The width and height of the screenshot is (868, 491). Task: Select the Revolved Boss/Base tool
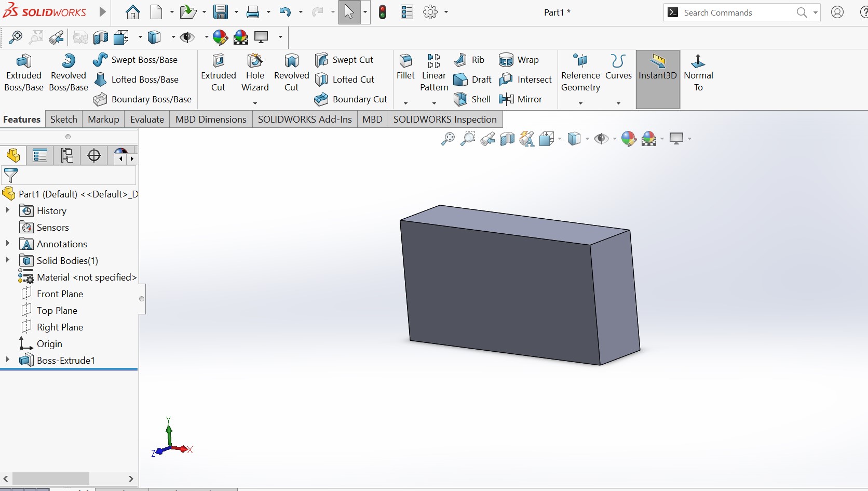[x=69, y=73]
